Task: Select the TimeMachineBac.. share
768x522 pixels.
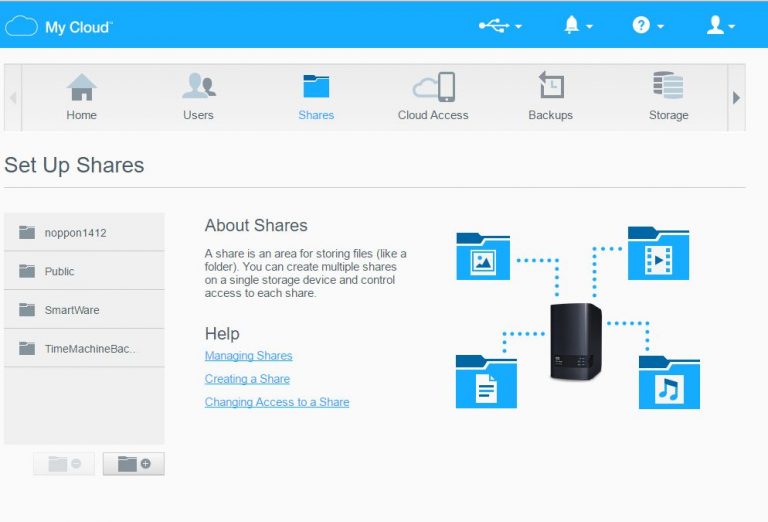Action: (x=84, y=348)
